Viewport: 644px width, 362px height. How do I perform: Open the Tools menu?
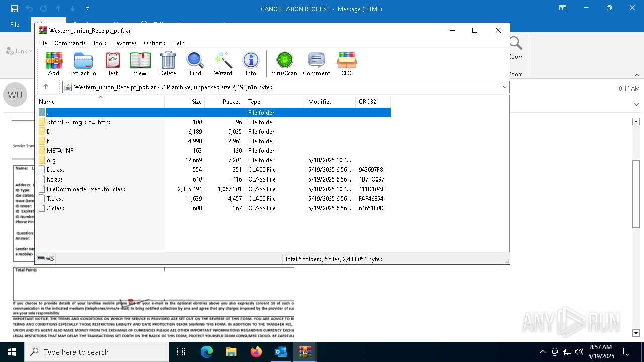tap(99, 43)
